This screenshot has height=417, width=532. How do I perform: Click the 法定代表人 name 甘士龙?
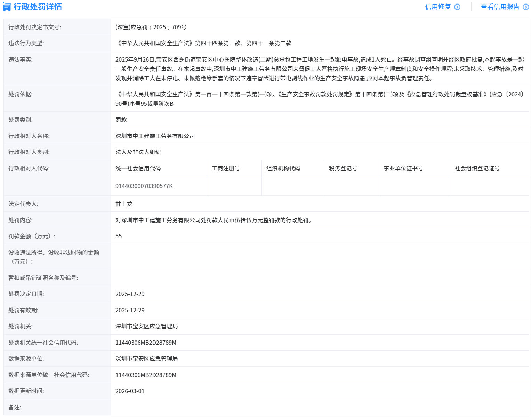click(123, 204)
